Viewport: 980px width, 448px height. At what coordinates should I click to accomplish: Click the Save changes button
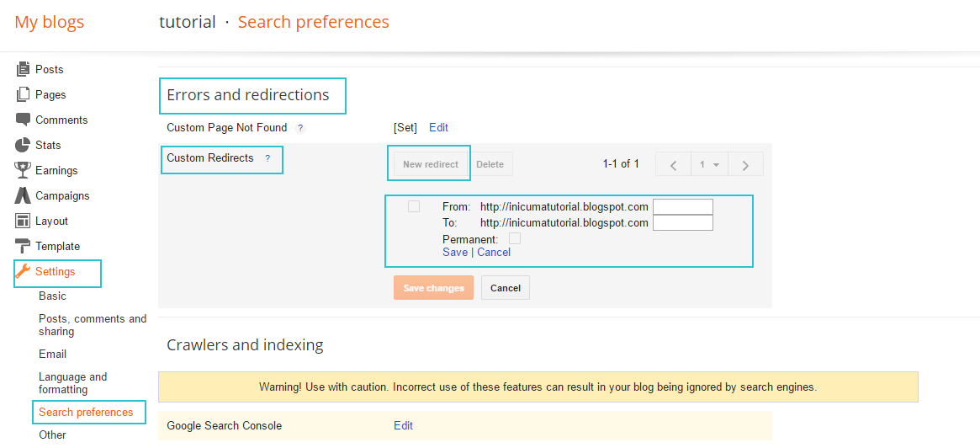pyautogui.click(x=433, y=288)
